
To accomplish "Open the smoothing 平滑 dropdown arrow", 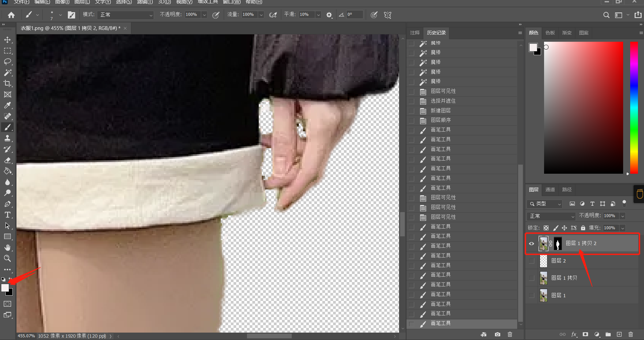I will tap(318, 15).
